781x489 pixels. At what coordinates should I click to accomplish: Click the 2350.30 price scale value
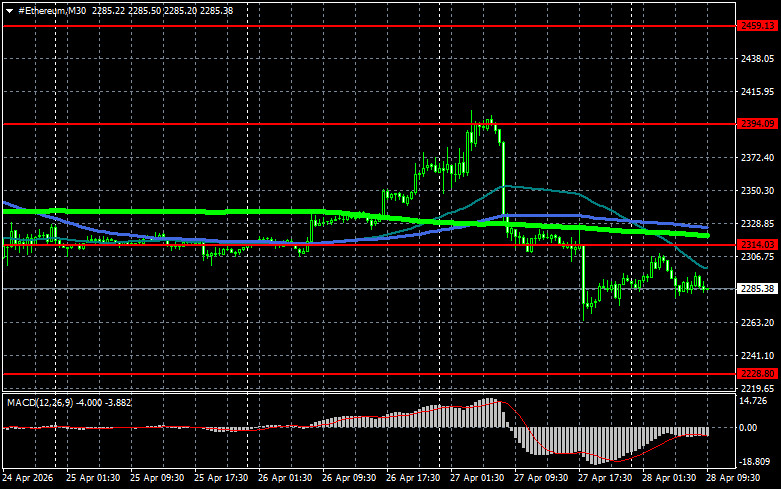[757, 191]
